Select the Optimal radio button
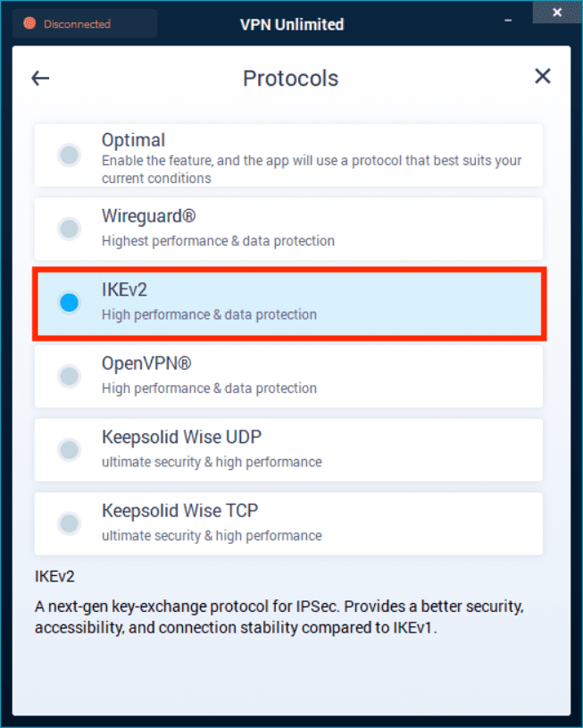The width and height of the screenshot is (583, 728). tap(69, 155)
